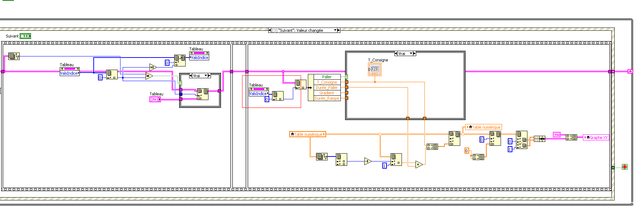Click ValsIndice property of the top Tableau node

tap(199, 58)
